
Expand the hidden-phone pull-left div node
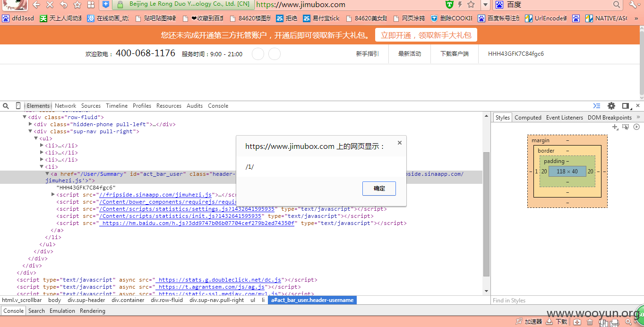pos(31,124)
